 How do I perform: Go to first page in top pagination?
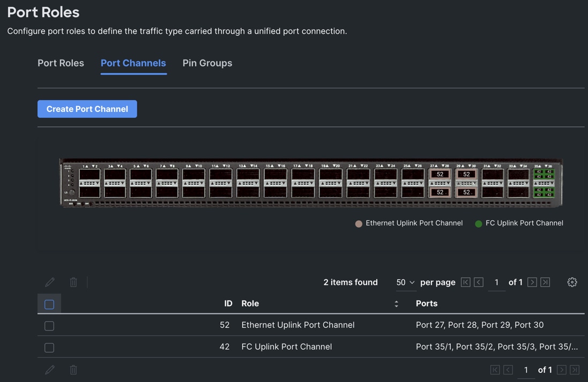click(x=465, y=282)
